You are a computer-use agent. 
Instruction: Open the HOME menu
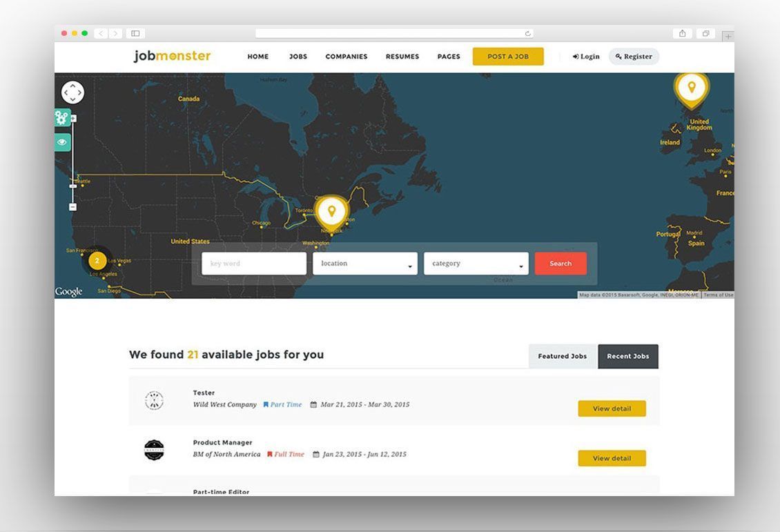[257, 57]
